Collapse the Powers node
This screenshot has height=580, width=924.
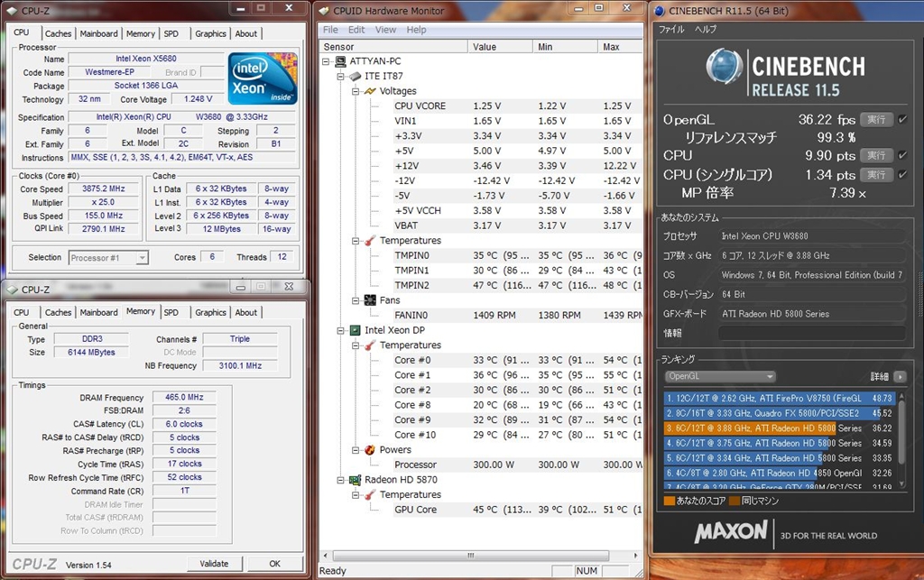(x=356, y=450)
